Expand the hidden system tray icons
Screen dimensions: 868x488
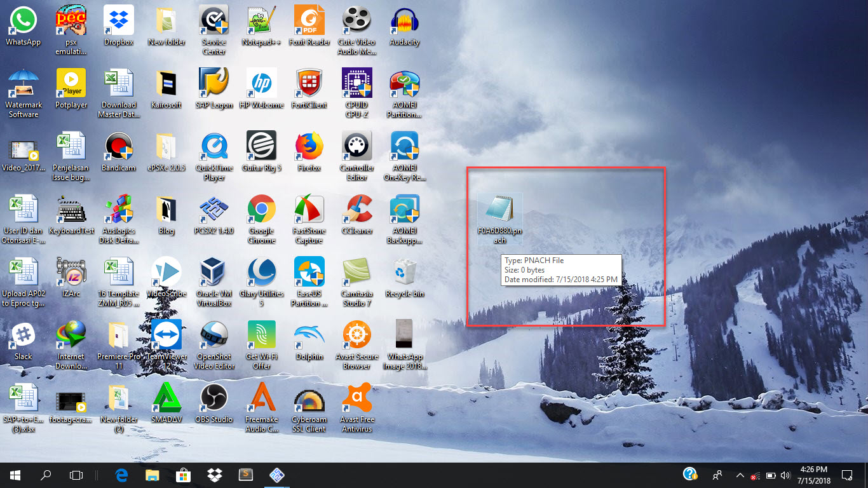click(740, 475)
